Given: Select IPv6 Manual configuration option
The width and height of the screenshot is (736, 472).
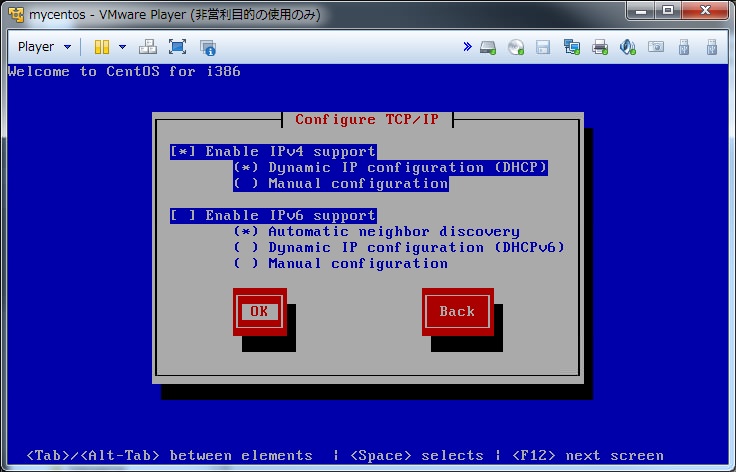Looking at the screenshot, I should 341,263.
